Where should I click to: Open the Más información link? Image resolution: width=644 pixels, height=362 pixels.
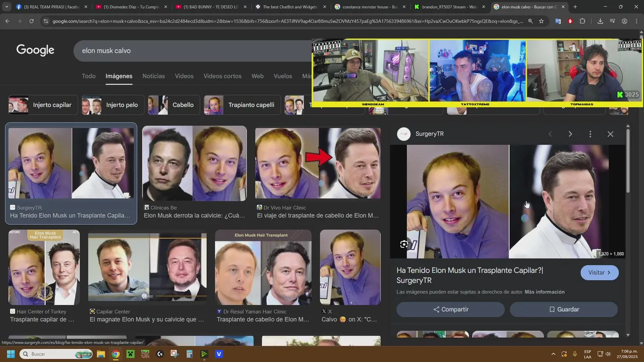pyautogui.click(x=544, y=292)
